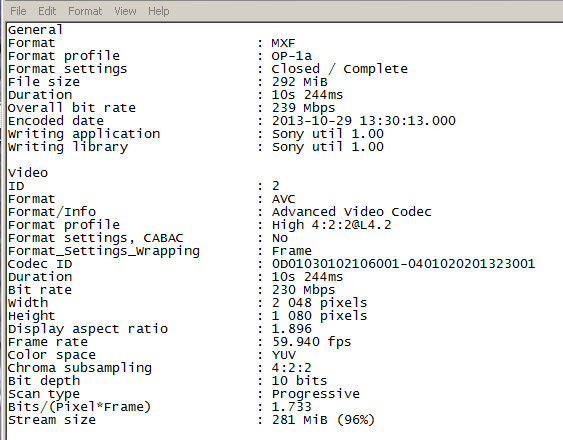Click the Advanced Video Codec text
563x440 pixels.
click(x=352, y=212)
